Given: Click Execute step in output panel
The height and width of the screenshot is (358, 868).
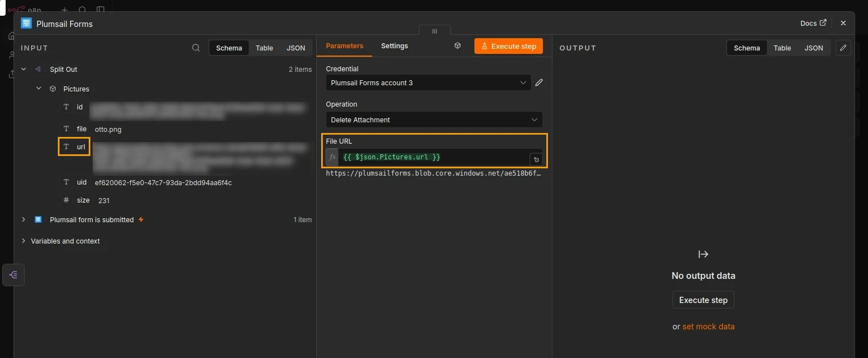Looking at the screenshot, I should [x=703, y=300].
